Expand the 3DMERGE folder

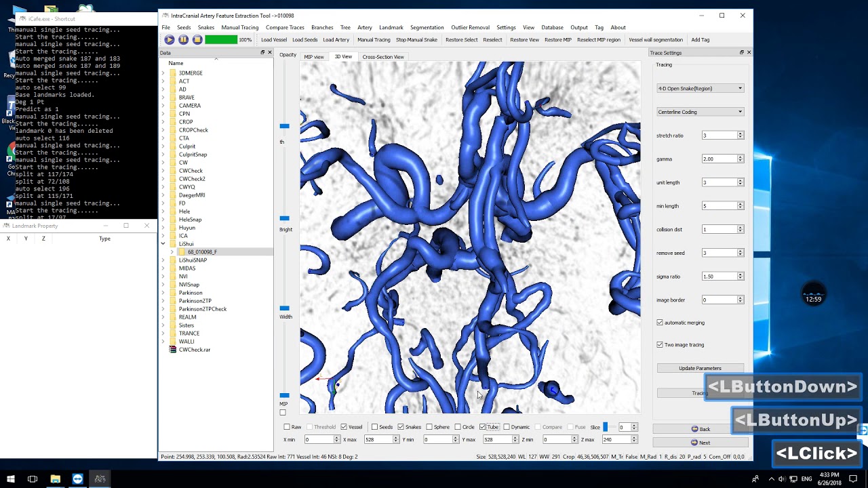coord(163,73)
